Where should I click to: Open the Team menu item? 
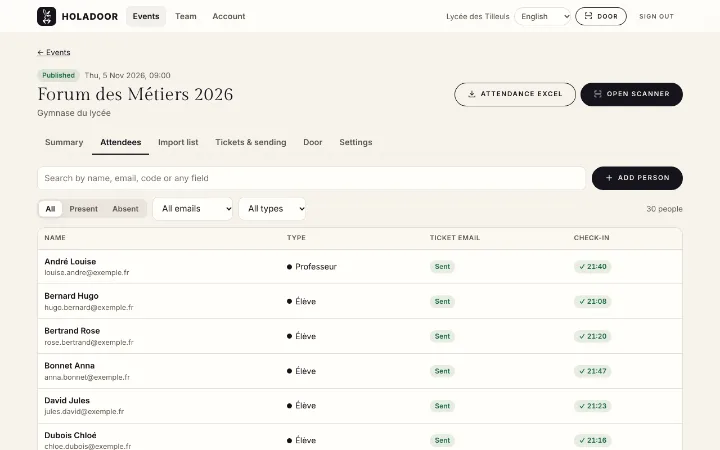pyautogui.click(x=186, y=17)
